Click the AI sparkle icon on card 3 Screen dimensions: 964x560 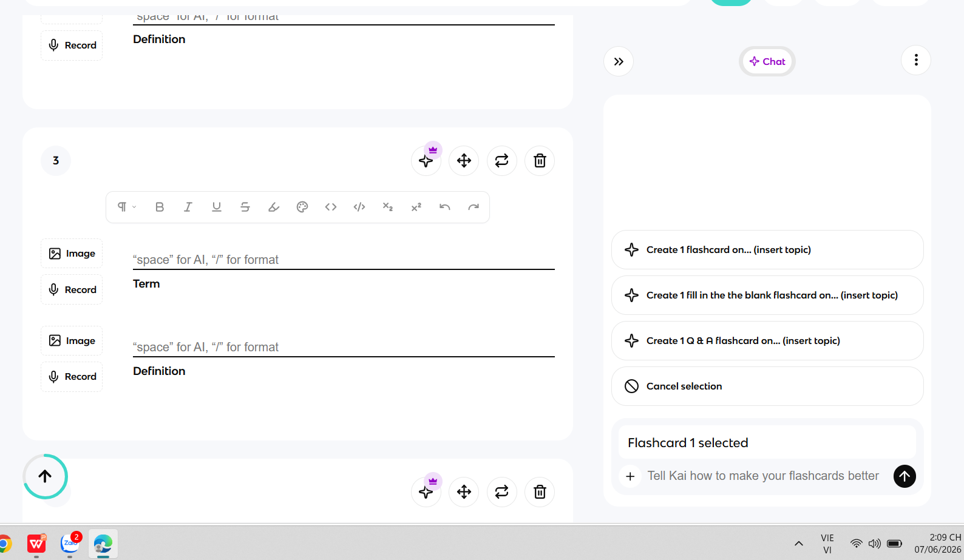[x=426, y=161]
